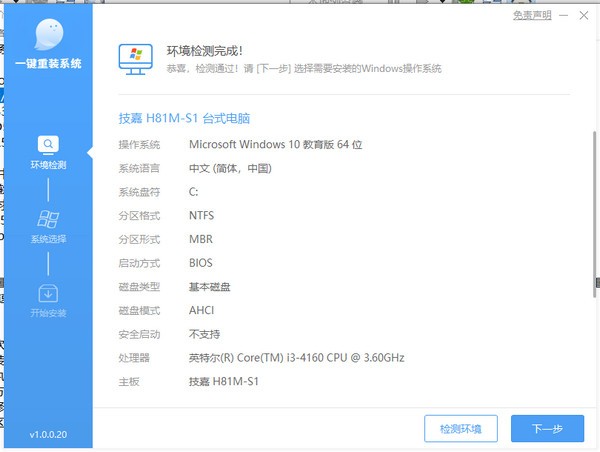Image resolution: width=600 pixels, height=452 pixels.
Task: Click the MBR partition style value
Action: (201, 239)
